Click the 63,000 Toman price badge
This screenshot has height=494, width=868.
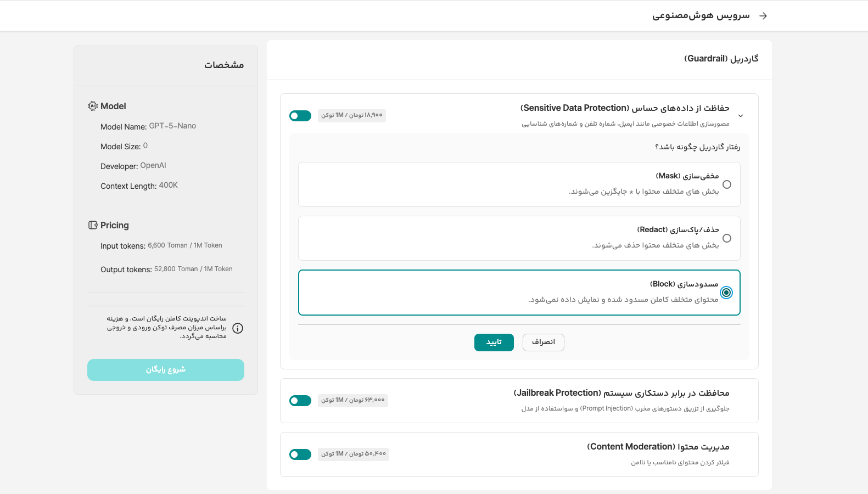(353, 400)
